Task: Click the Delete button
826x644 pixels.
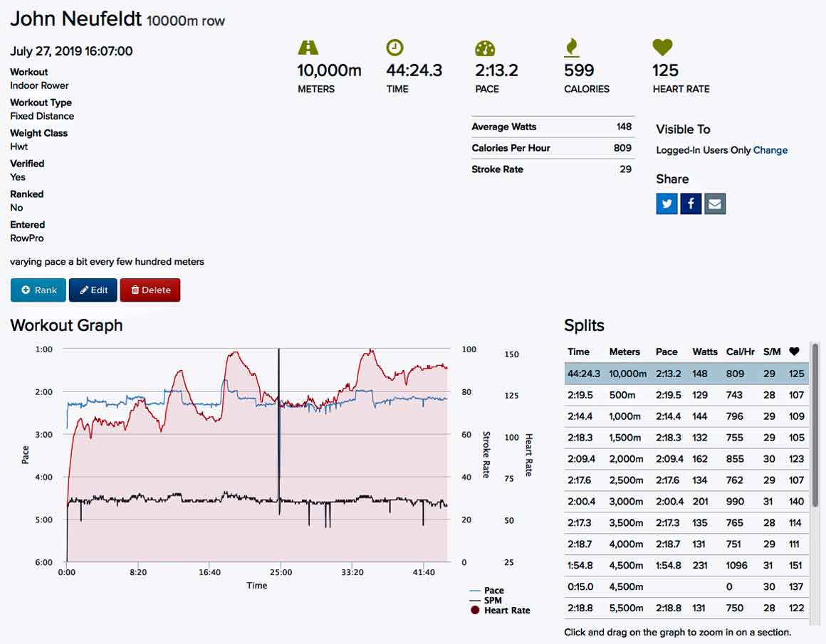Action: coord(150,290)
